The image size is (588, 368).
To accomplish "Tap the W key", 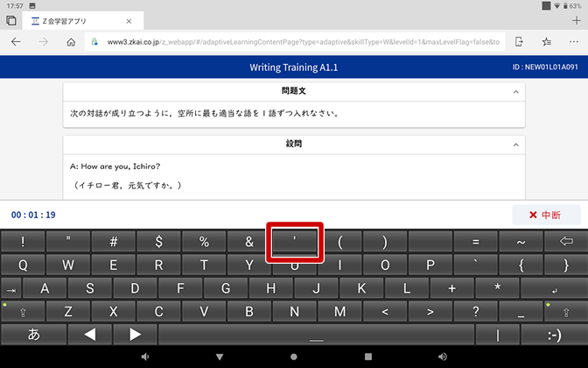I will pos(68,265).
